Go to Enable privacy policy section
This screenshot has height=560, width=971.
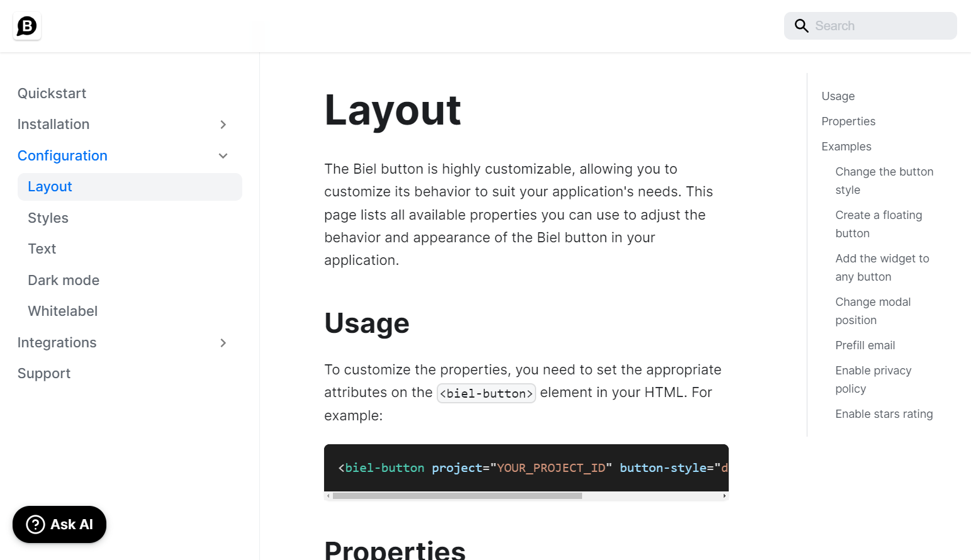click(873, 379)
